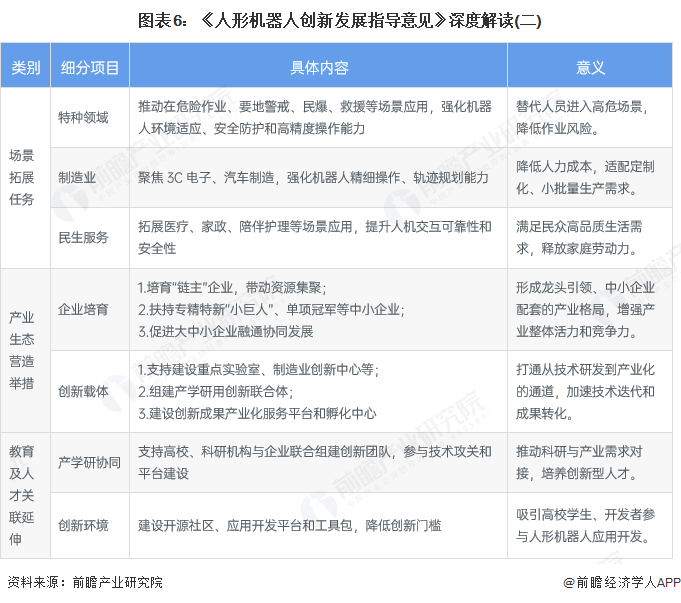The image size is (681, 603).
Task: Click the meaning text 满足民众高品质生活需求
Action: click(579, 237)
